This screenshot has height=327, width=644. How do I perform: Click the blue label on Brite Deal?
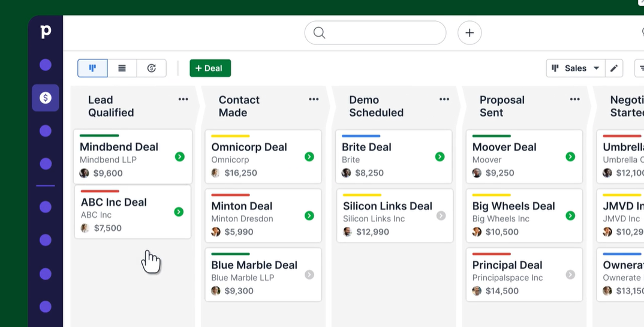[x=361, y=136]
